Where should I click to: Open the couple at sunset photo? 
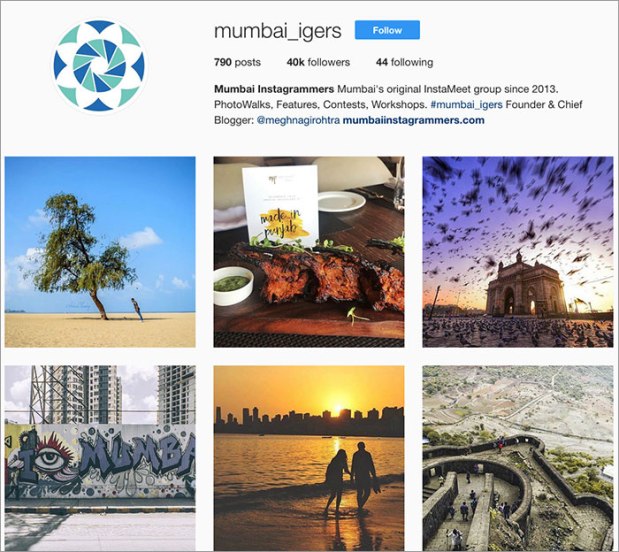coord(309,457)
